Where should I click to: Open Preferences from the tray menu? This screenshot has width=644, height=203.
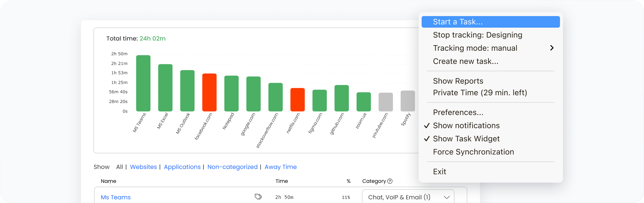[458, 112]
